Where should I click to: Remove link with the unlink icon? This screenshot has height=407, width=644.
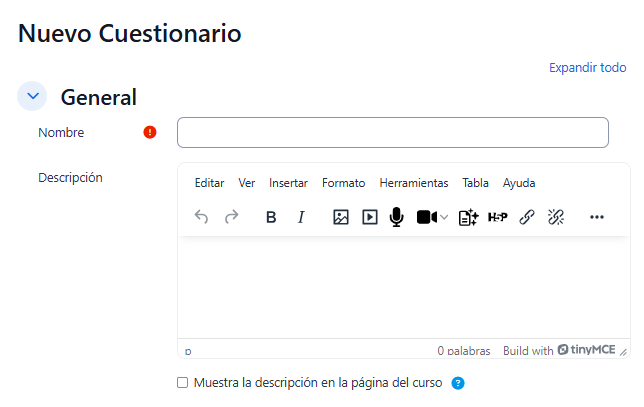556,217
